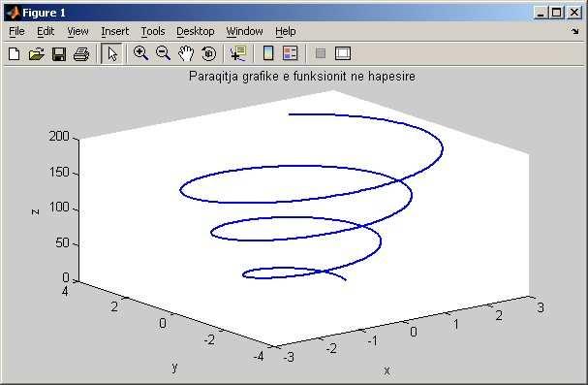Image resolution: width=588 pixels, height=385 pixels.
Task: Open the Desktop menu
Action: [x=196, y=31]
